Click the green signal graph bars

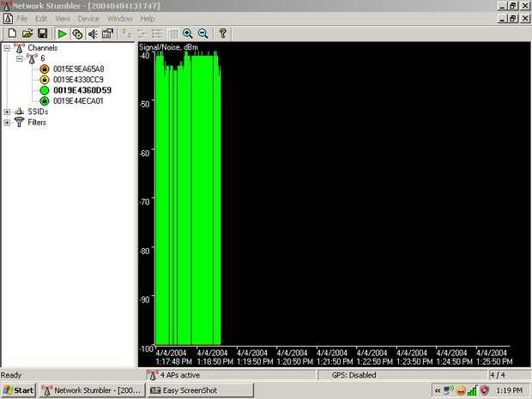pyautogui.click(x=188, y=198)
